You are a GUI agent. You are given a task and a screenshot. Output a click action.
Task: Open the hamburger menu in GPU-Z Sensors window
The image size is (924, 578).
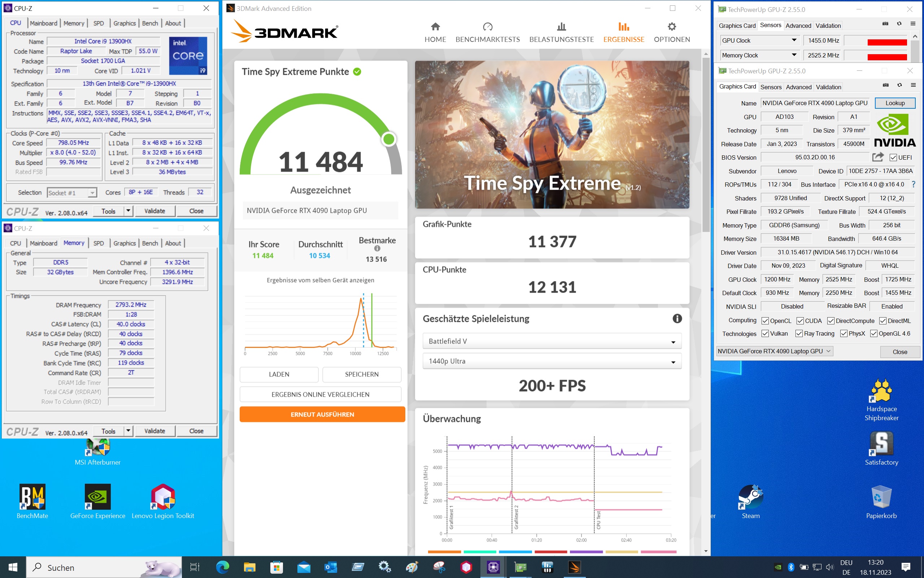pyautogui.click(x=912, y=24)
